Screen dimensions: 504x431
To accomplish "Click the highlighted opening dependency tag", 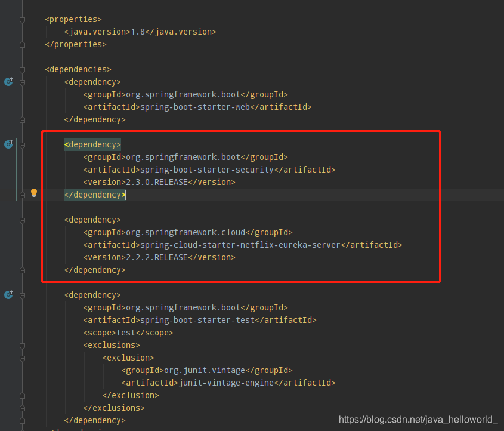I will pyautogui.click(x=92, y=144).
